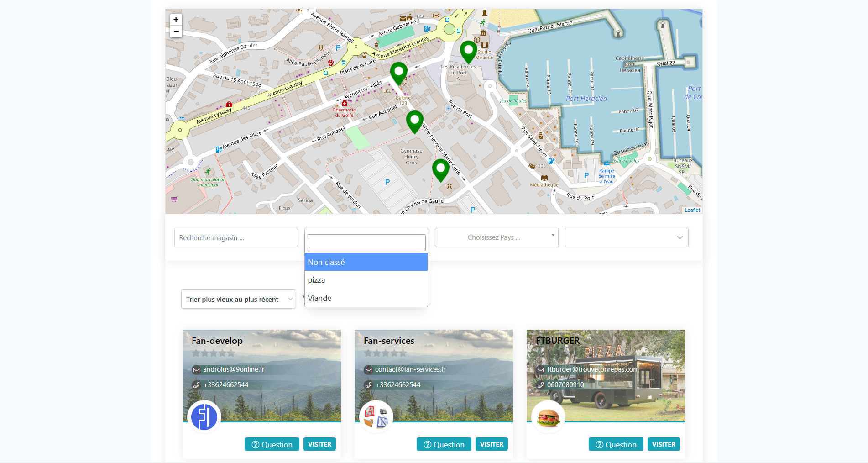The width and height of the screenshot is (868, 463).
Task: Click the Recherche magasin search field
Action: pos(235,237)
